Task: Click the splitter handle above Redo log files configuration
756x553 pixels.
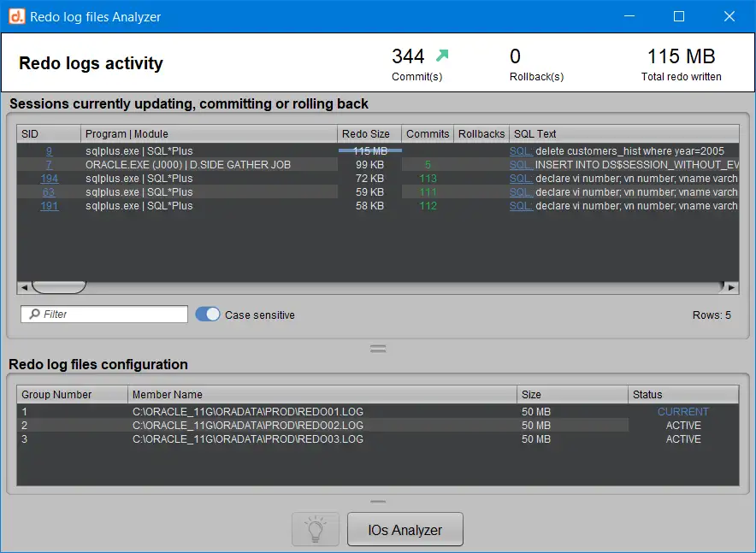Action: pos(378,348)
